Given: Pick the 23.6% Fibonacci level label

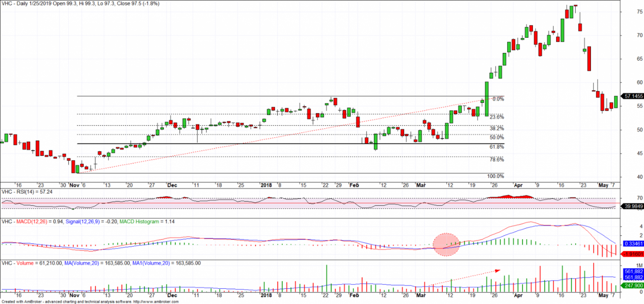Looking at the screenshot, I should pyautogui.click(x=497, y=117).
